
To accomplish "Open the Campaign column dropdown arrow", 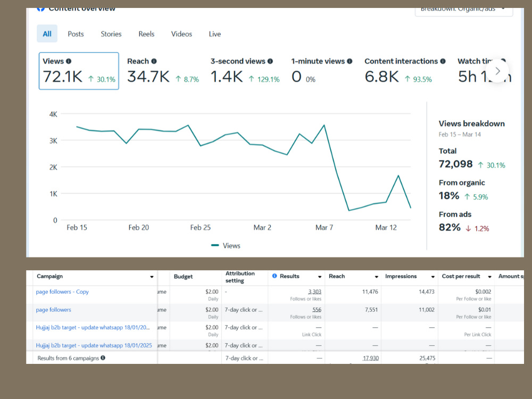I will (152, 277).
